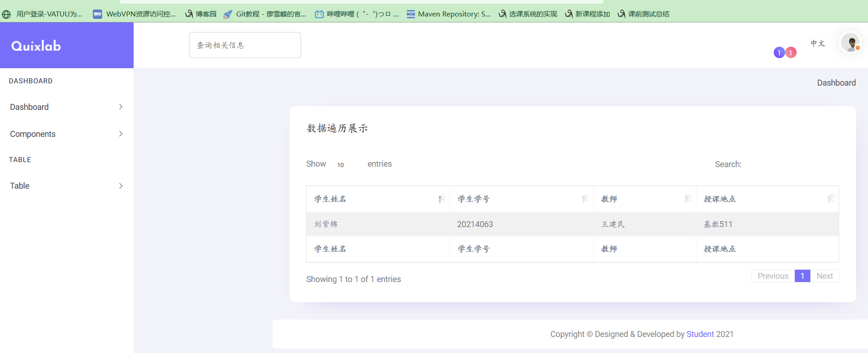Select the 20214063 student ID cell
The height and width of the screenshot is (353, 868).
(x=522, y=224)
